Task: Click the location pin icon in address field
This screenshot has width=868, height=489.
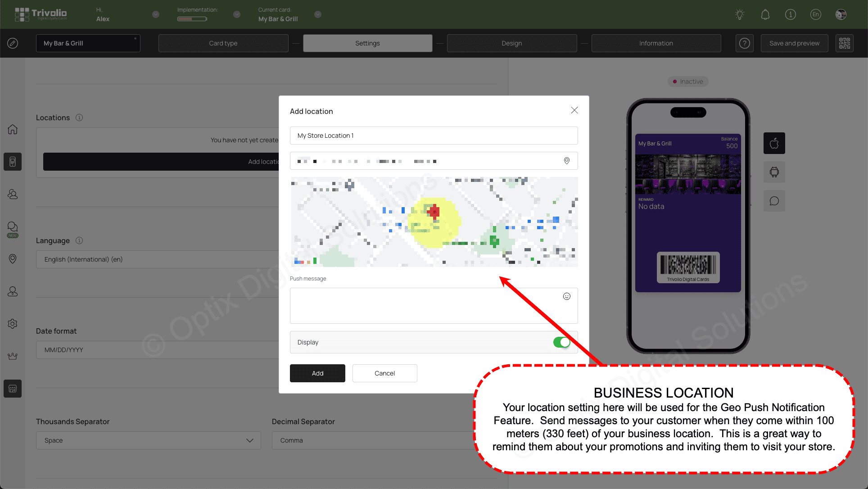Action: [x=567, y=160]
